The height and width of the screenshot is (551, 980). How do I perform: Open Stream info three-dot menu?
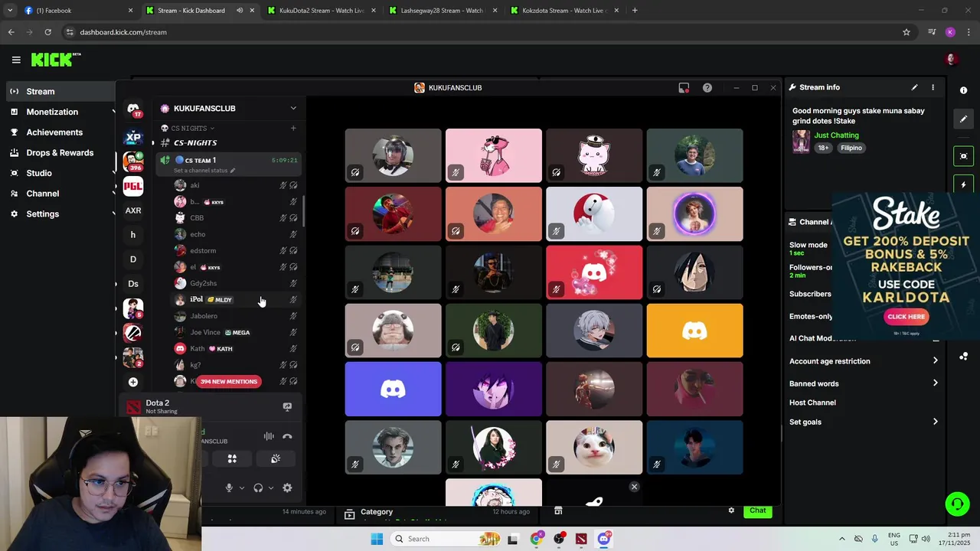[x=933, y=87]
